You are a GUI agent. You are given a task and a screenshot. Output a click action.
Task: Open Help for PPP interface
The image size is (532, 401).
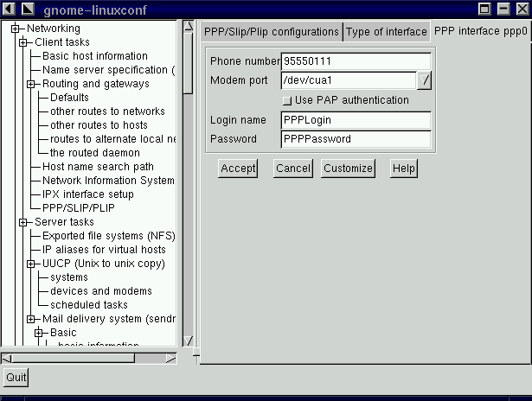403,169
